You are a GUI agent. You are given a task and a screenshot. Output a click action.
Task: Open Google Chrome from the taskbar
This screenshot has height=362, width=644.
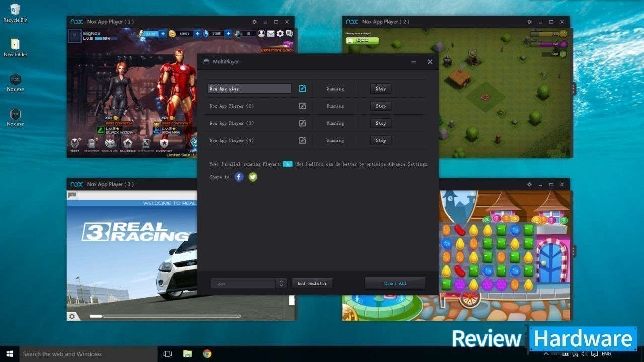pos(207,354)
